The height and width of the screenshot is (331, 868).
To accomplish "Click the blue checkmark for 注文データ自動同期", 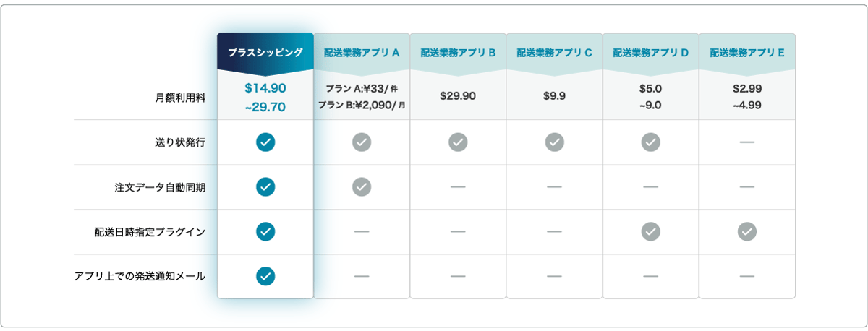I will [x=265, y=187].
